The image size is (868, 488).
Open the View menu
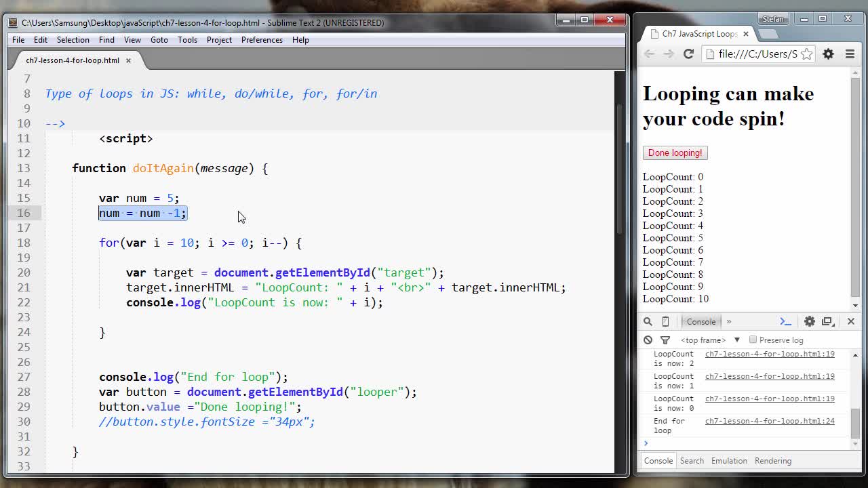click(132, 40)
